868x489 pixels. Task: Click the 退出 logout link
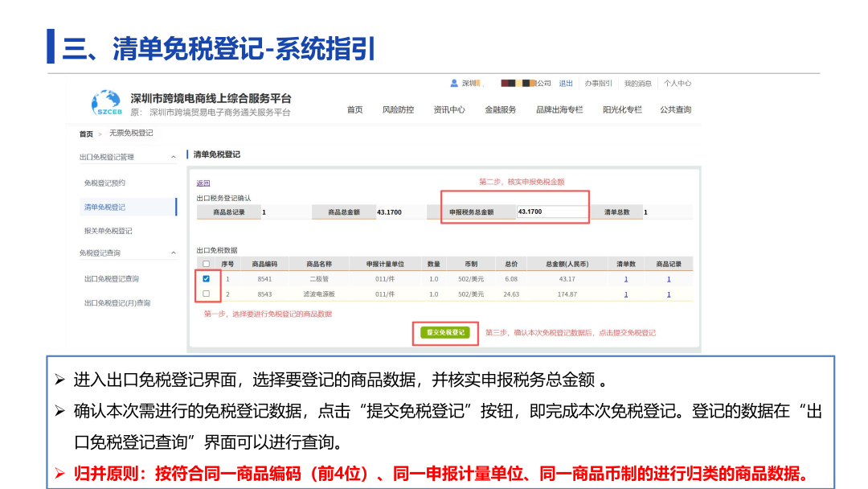click(565, 83)
